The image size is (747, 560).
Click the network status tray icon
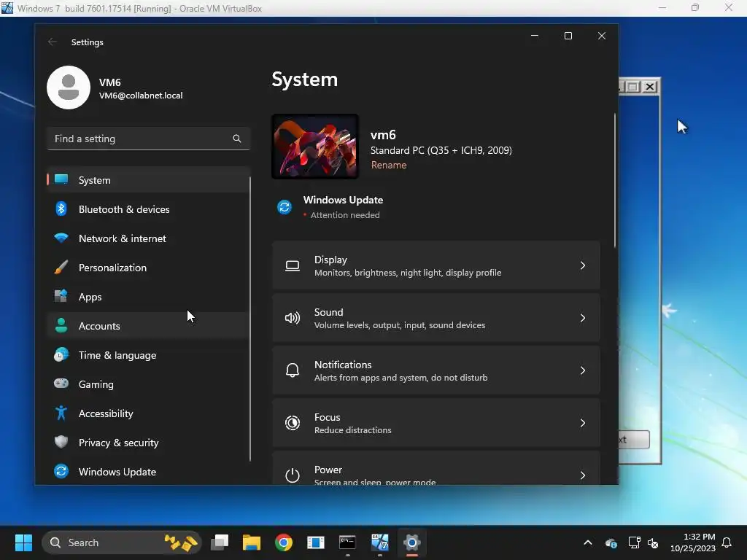(634, 542)
